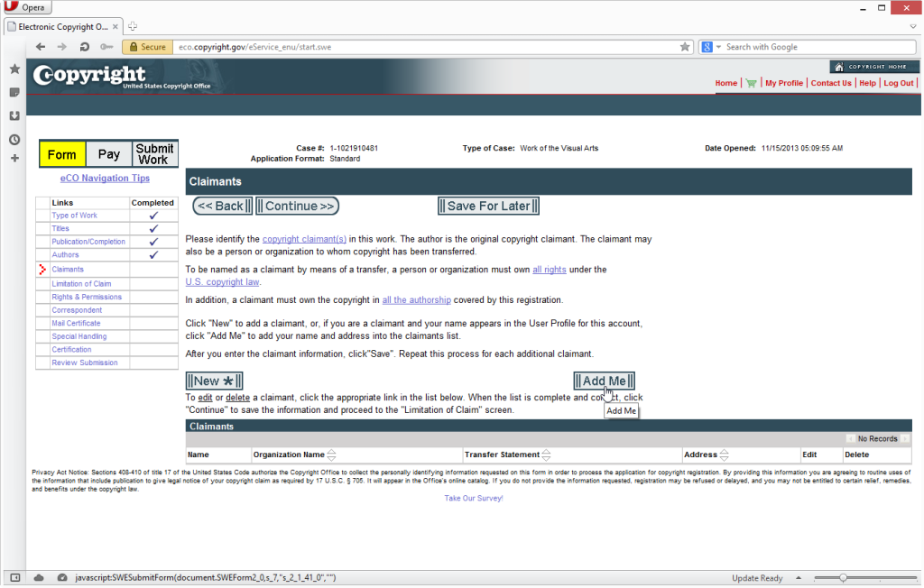Viewport: 924px width, 588px height.
Task: Reload the page with the refresh icon
Action: click(x=84, y=47)
